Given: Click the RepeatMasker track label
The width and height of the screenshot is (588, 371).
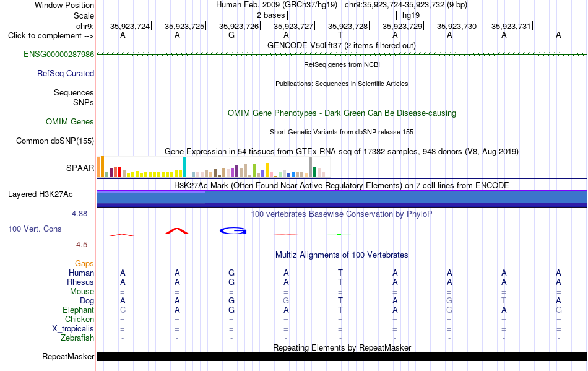Looking at the screenshot, I should [68, 356].
